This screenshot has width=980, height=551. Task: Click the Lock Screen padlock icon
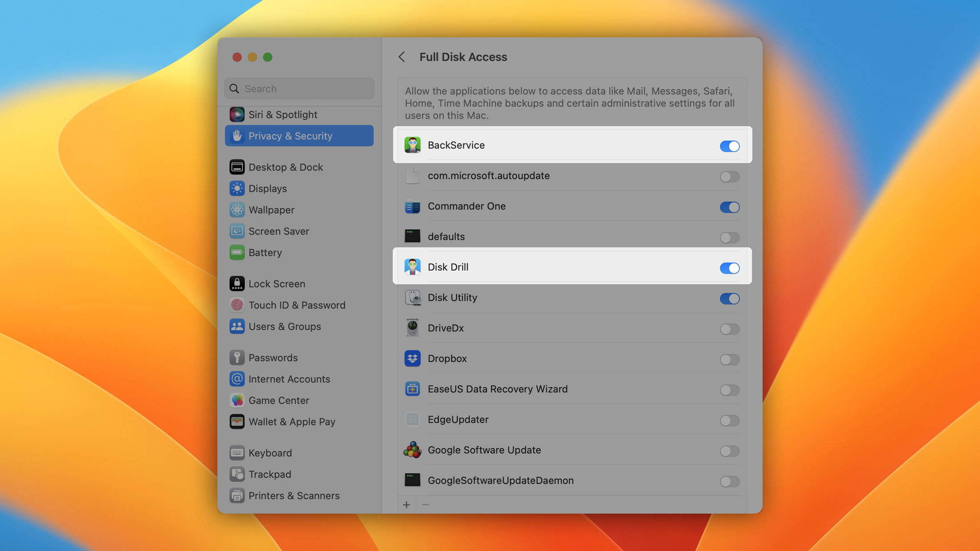point(237,284)
